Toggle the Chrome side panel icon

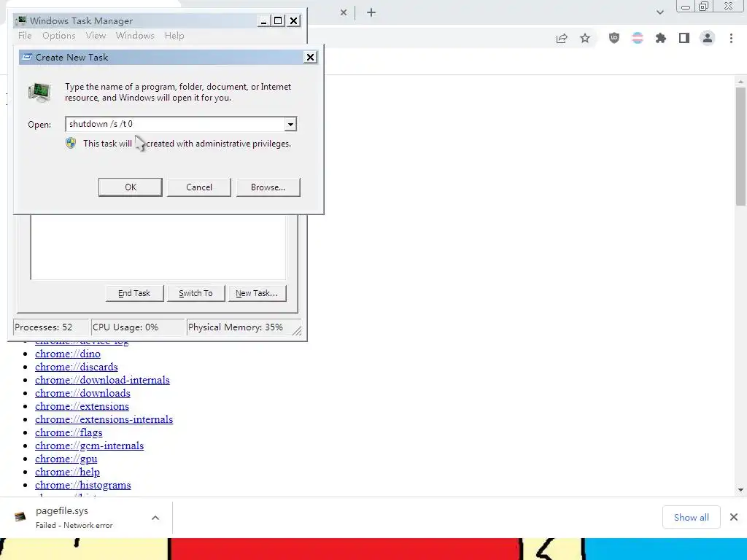[x=684, y=38]
